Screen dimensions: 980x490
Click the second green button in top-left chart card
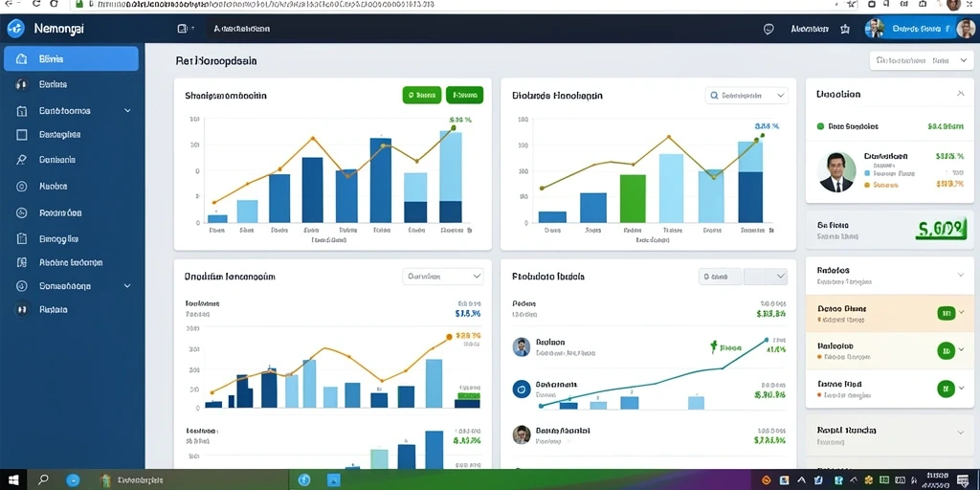[464, 95]
